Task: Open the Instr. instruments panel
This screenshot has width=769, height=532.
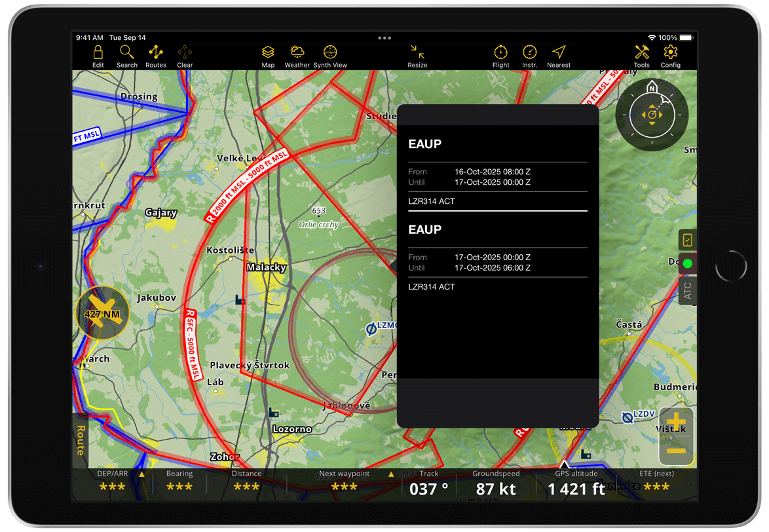Action: 529,56
